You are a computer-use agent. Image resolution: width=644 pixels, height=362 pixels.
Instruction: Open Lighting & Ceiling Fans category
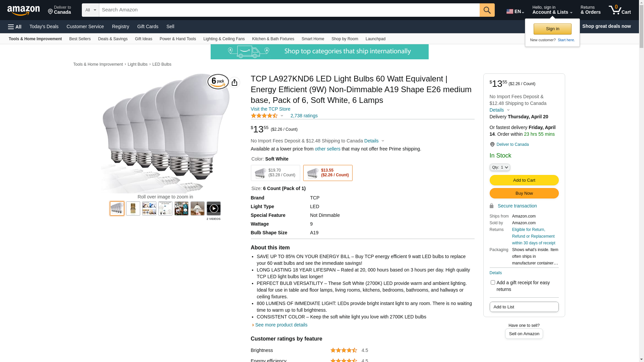[x=224, y=39]
